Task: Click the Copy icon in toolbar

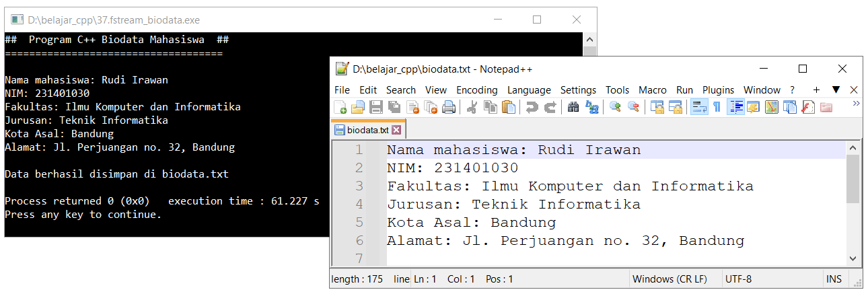Action: [x=491, y=107]
